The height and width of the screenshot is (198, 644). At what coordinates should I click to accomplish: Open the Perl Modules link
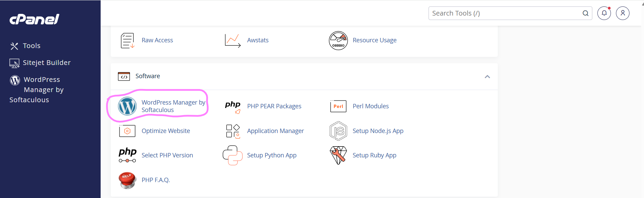[370, 106]
